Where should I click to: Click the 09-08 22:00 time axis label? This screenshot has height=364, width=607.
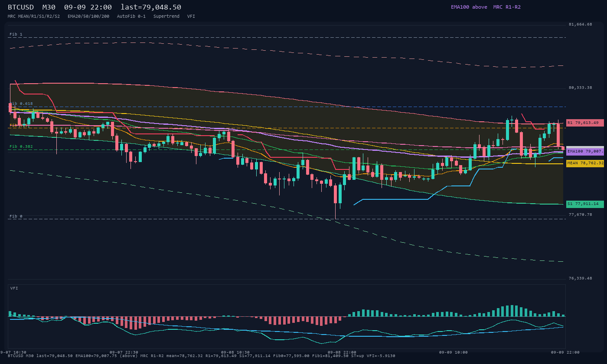coord(342,352)
